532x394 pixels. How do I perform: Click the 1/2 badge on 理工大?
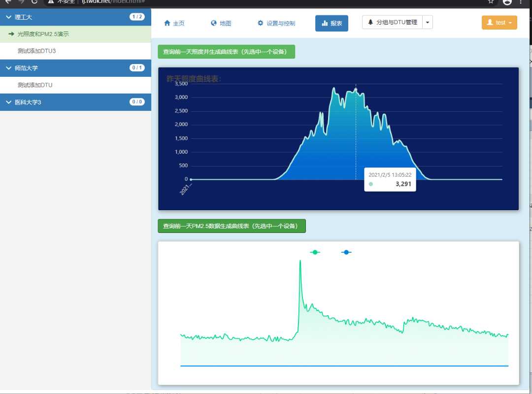[137, 17]
